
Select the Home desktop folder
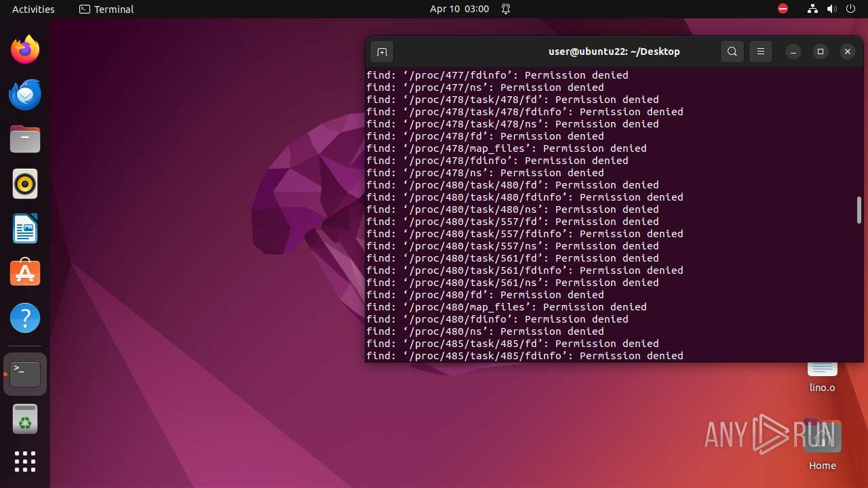[822, 445]
